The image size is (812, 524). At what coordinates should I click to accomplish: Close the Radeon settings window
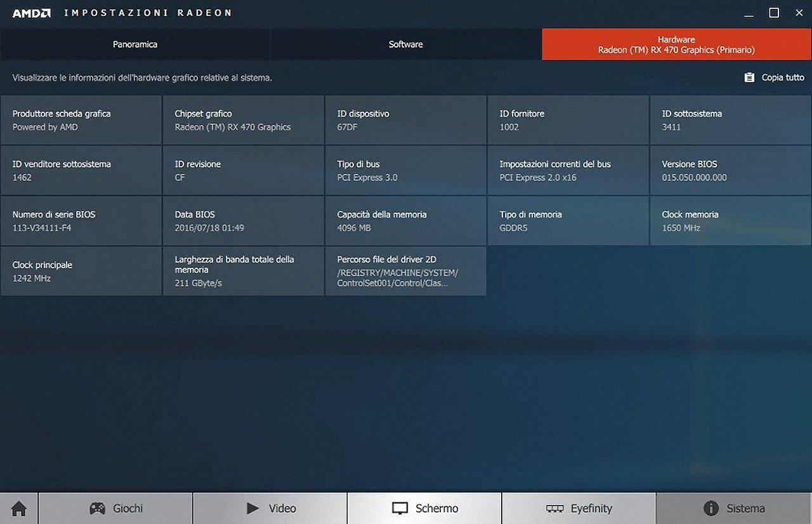coord(799,13)
